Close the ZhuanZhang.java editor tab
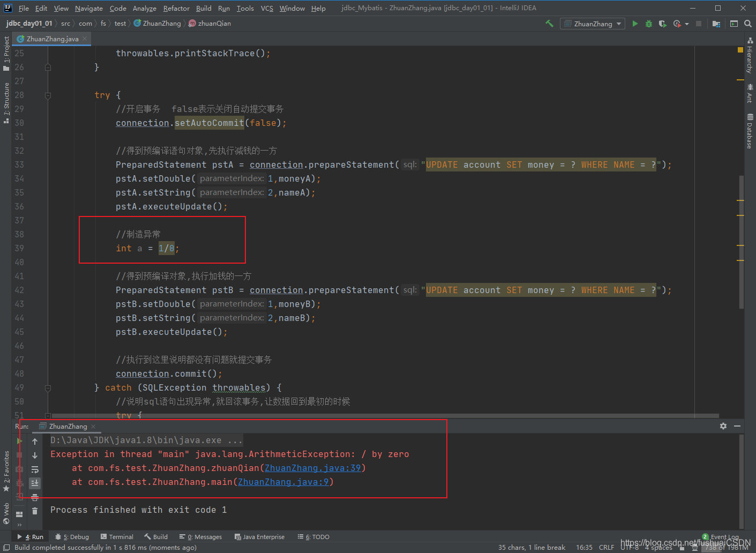 point(85,39)
